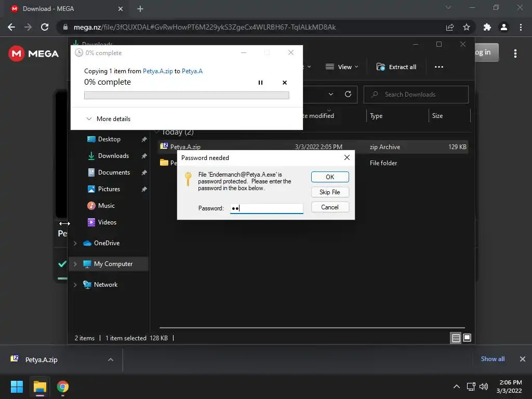This screenshot has width=532, height=399.
Task: Click the MEGA logo
Action: tap(34, 54)
